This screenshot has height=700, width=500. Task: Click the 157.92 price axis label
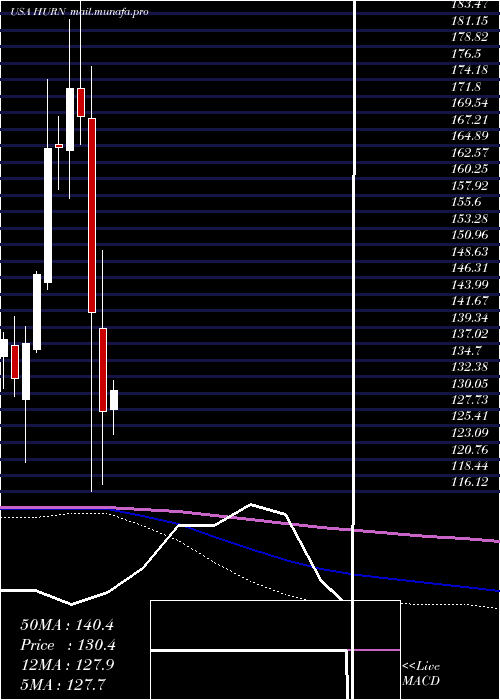click(470, 186)
